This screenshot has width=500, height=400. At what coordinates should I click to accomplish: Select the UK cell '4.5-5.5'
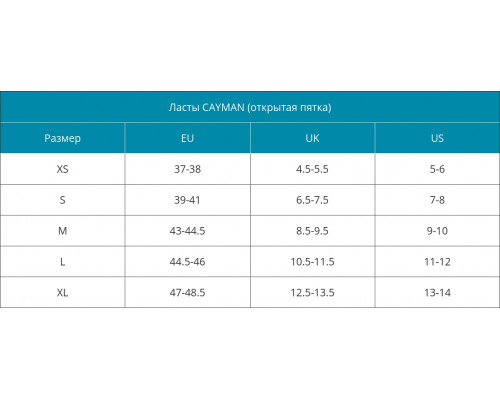(x=312, y=169)
